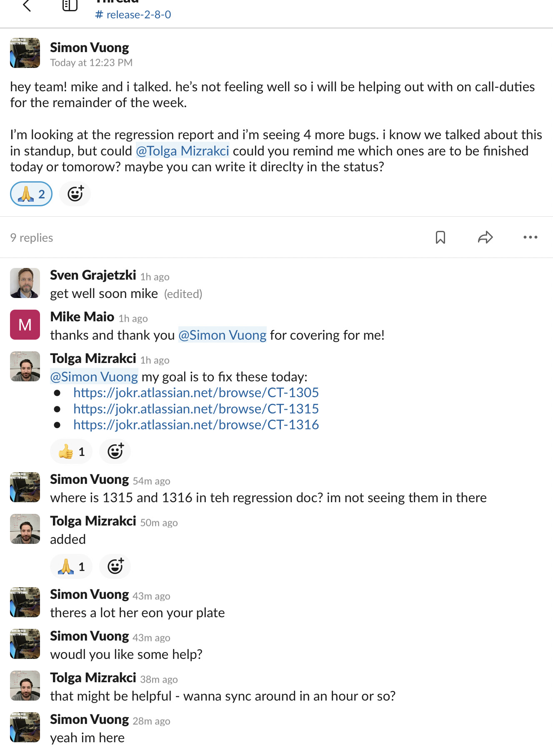553x756 pixels.
Task: Toggle thumbs up reaction on Tolga's message
Action: (71, 452)
